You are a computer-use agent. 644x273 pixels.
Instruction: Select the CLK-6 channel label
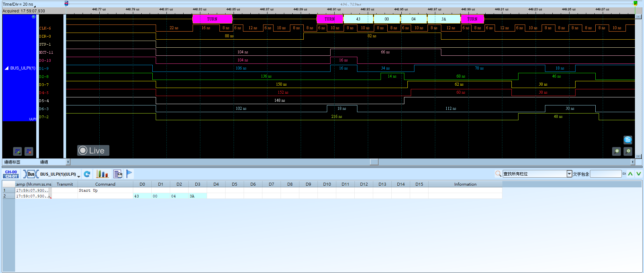[x=45, y=28]
